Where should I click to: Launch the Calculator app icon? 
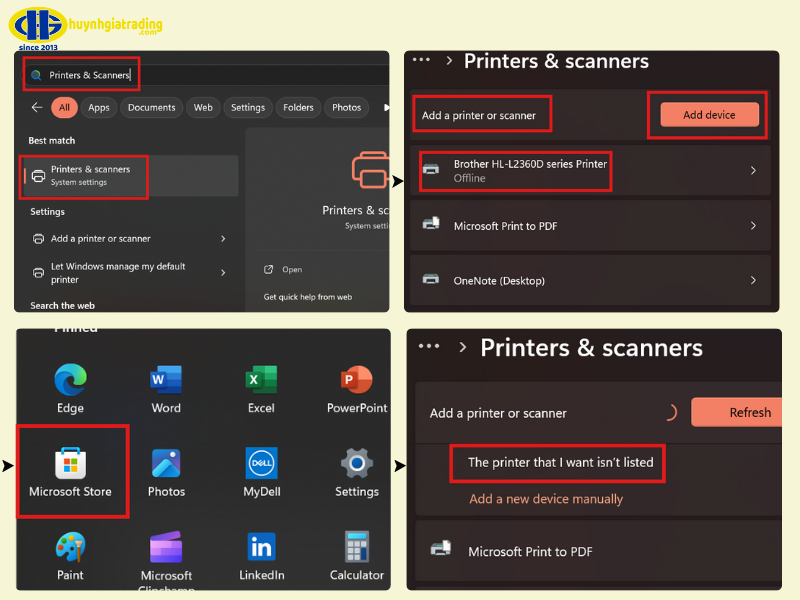pyautogui.click(x=356, y=547)
